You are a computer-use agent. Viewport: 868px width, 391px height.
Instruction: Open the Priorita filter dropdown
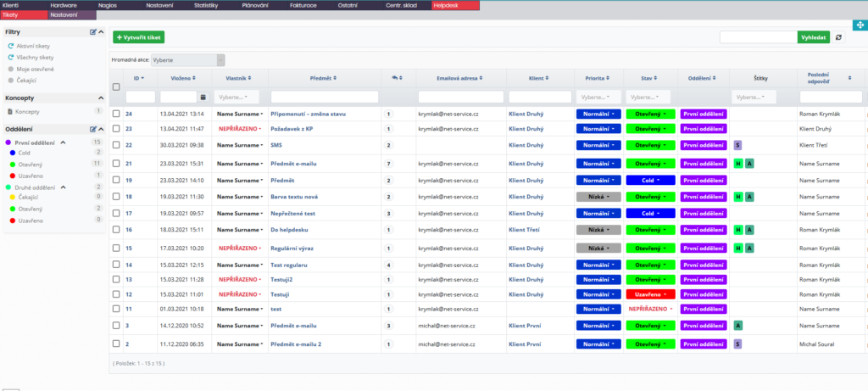coord(598,97)
